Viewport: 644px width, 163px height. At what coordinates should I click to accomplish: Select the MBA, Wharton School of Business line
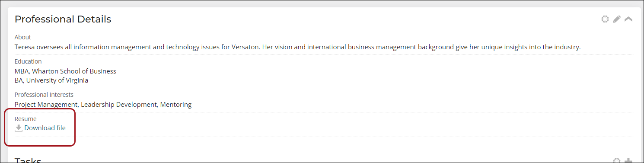(x=65, y=71)
